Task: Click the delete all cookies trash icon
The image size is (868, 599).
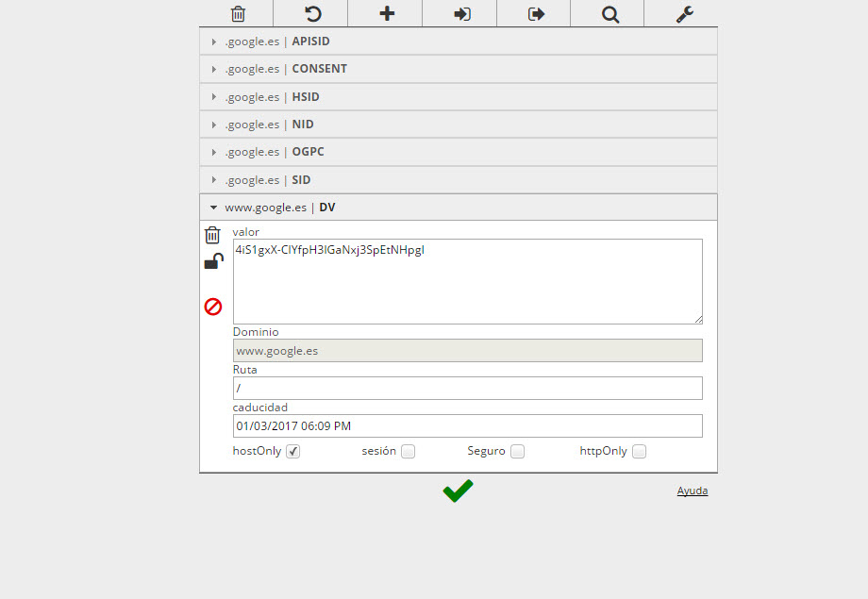Action: pos(238,14)
